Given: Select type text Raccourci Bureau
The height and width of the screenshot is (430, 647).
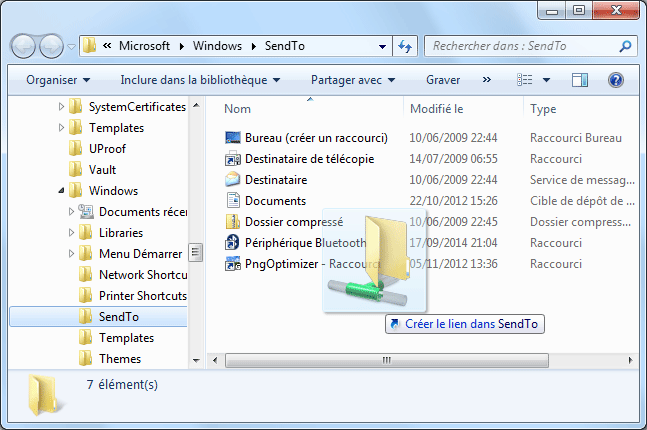Looking at the screenshot, I should point(576,137).
